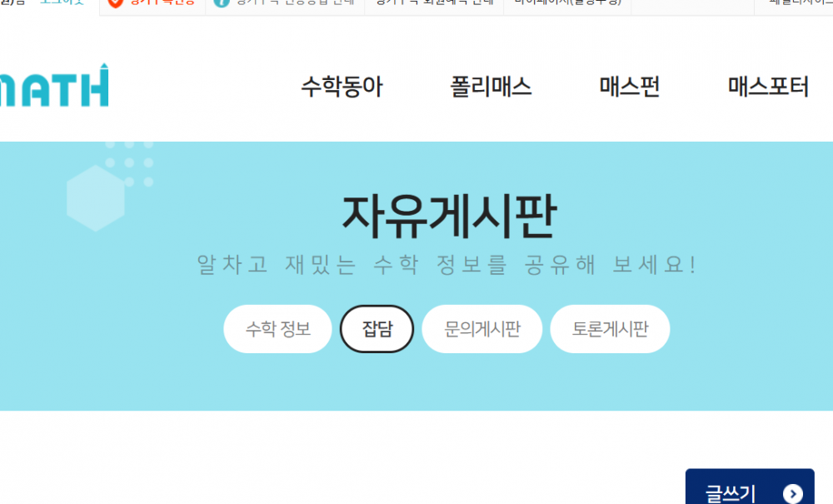Click the hexagon decoration in banner
This screenshot has width=833, height=504.
[x=96, y=198]
